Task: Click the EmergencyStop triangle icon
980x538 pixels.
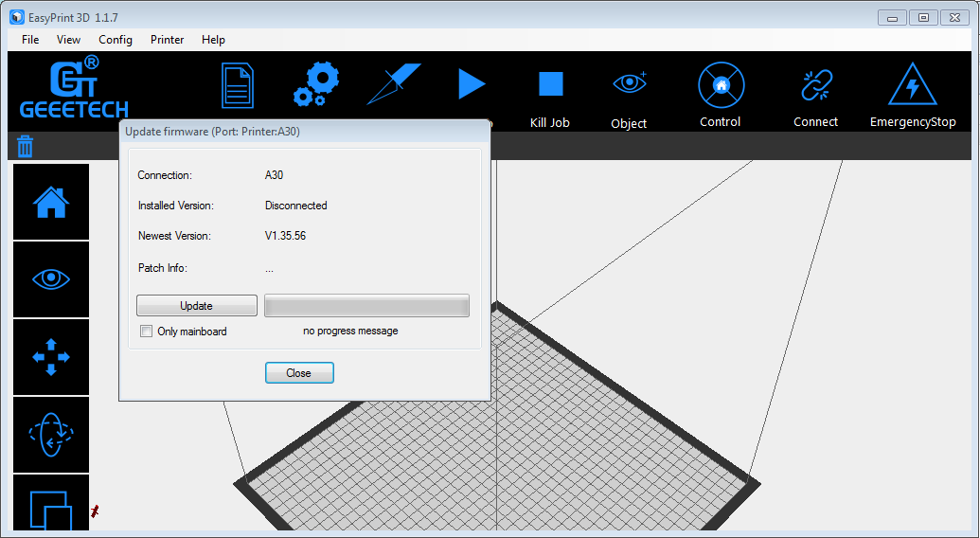Action: pyautogui.click(x=913, y=83)
